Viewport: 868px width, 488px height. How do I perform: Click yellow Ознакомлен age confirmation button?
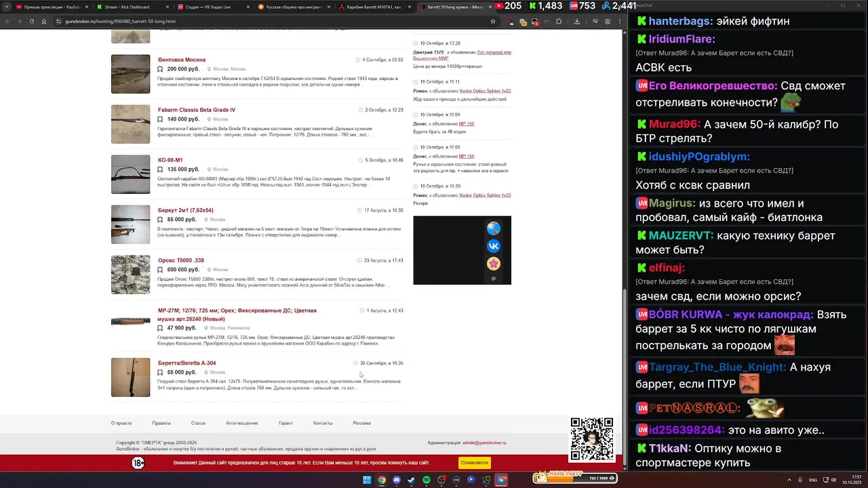click(475, 463)
